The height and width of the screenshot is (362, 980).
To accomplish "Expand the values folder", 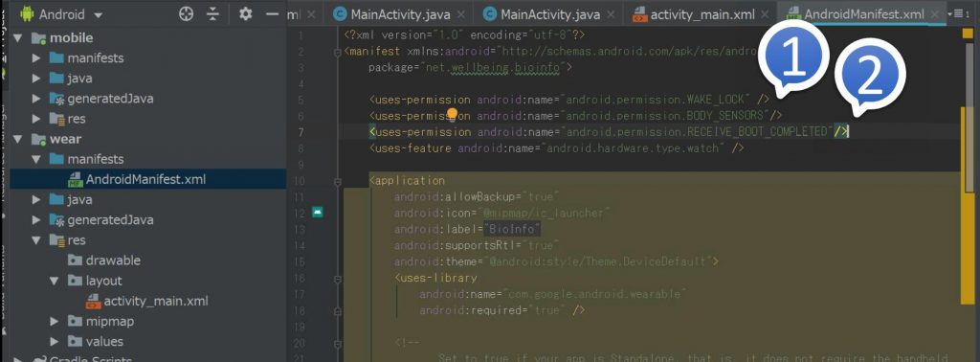I will [x=55, y=341].
